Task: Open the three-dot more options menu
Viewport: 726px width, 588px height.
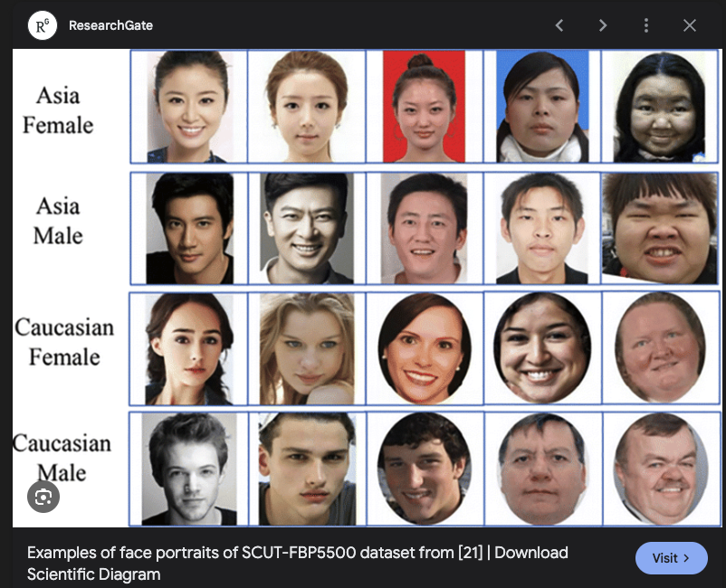Action: tap(646, 25)
